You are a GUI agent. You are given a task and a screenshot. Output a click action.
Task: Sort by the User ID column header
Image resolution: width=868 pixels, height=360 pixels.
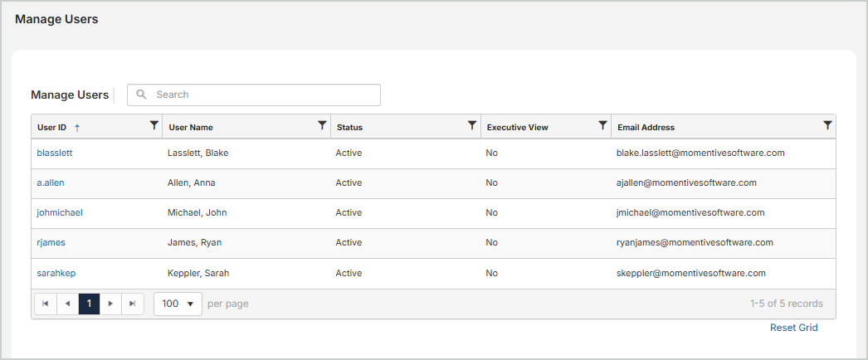(52, 128)
